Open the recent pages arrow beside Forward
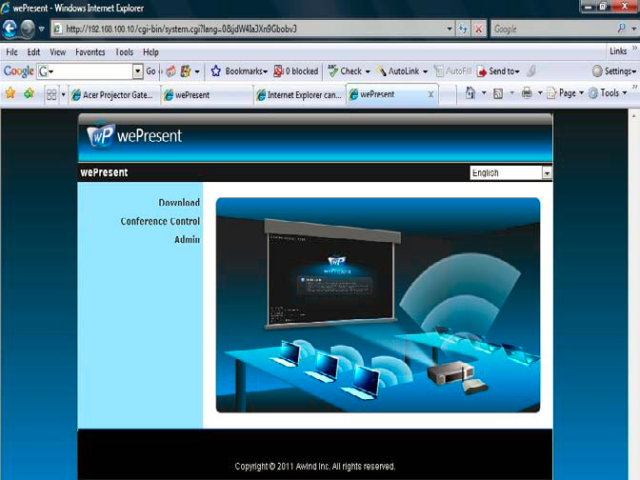This screenshot has width=640, height=480. point(42,29)
